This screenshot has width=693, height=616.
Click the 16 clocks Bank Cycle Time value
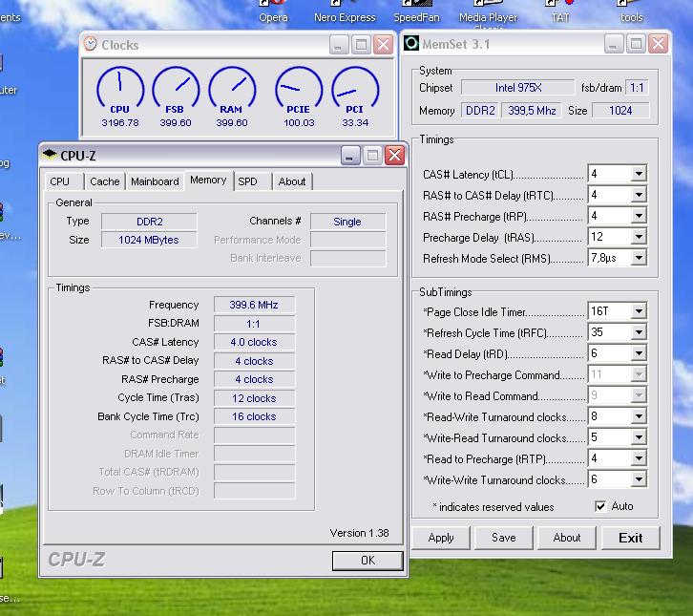[254, 416]
